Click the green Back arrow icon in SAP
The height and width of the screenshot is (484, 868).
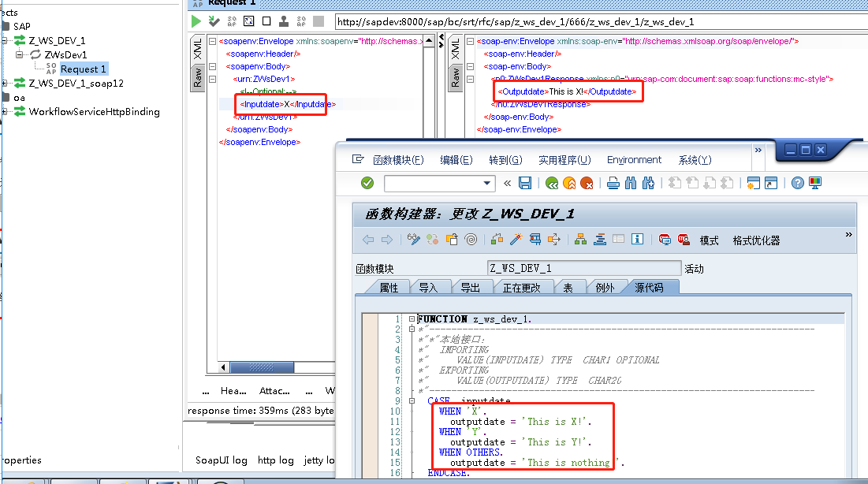[552, 183]
